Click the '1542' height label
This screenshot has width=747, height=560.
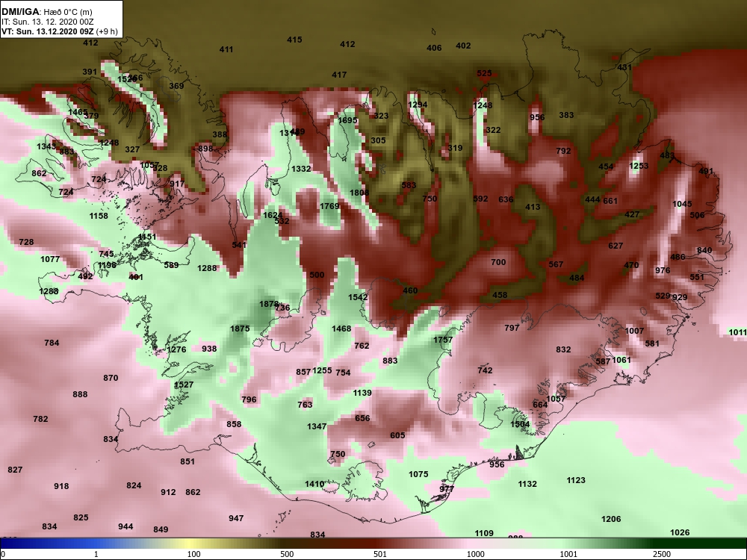tap(358, 297)
